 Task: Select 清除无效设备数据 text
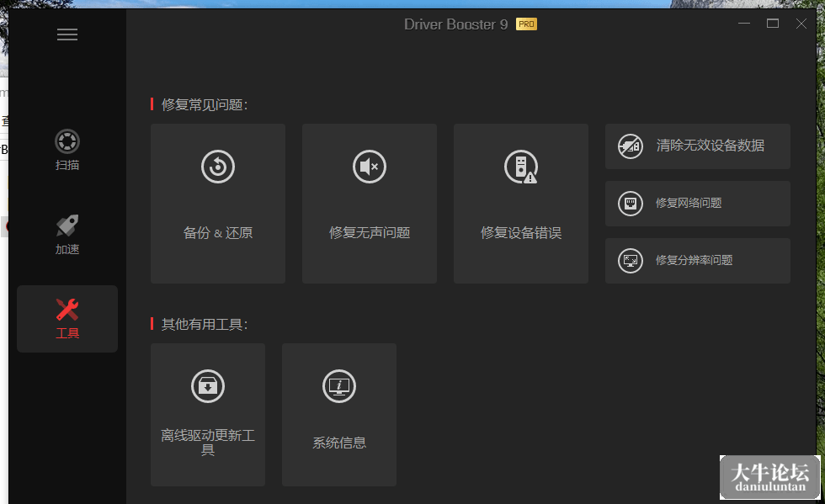pos(711,146)
